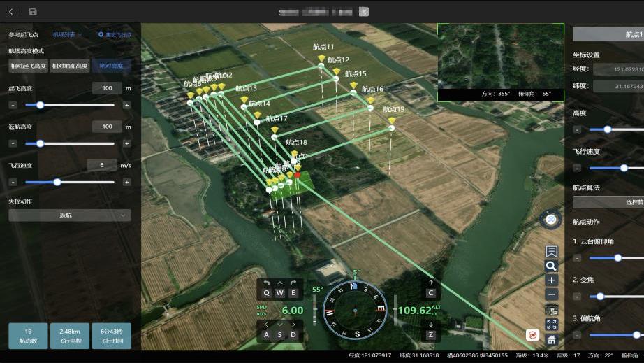Adjust the 云台俯仰角 slider

click(617, 258)
